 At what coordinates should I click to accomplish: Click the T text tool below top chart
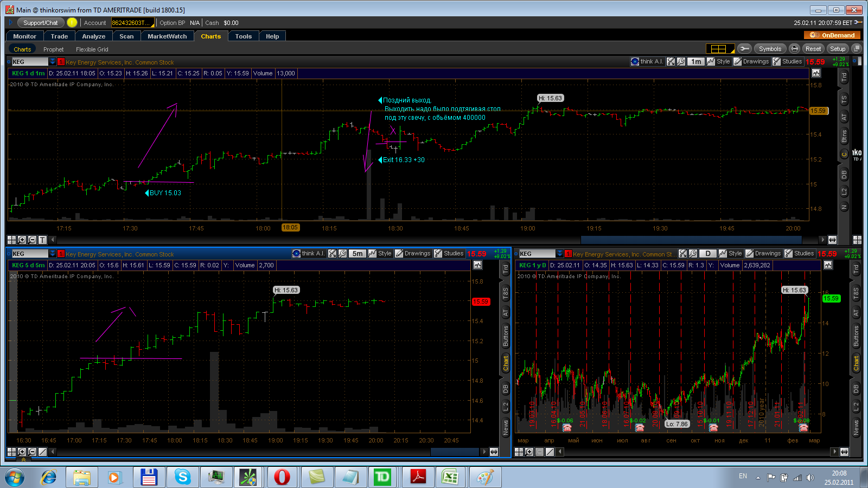pos(42,240)
